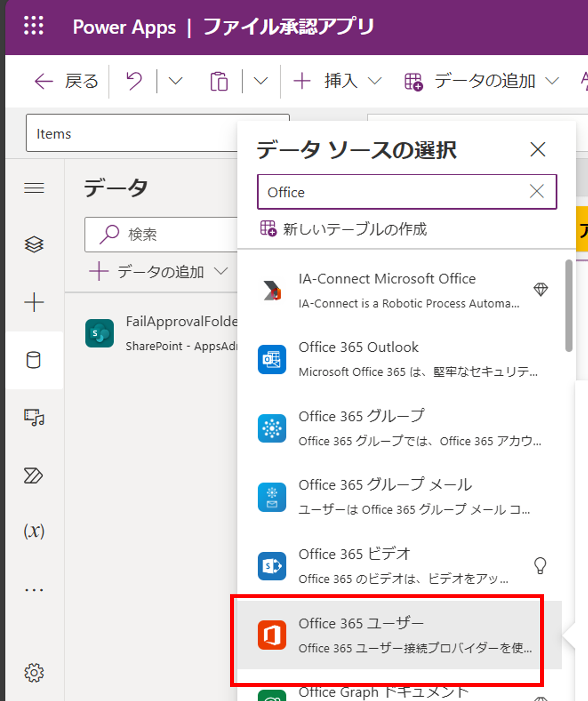Screen dimensions: 588x701
Task: Click the IA-Connect connector icon
Action: pyautogui.click(x=272, y=291)
